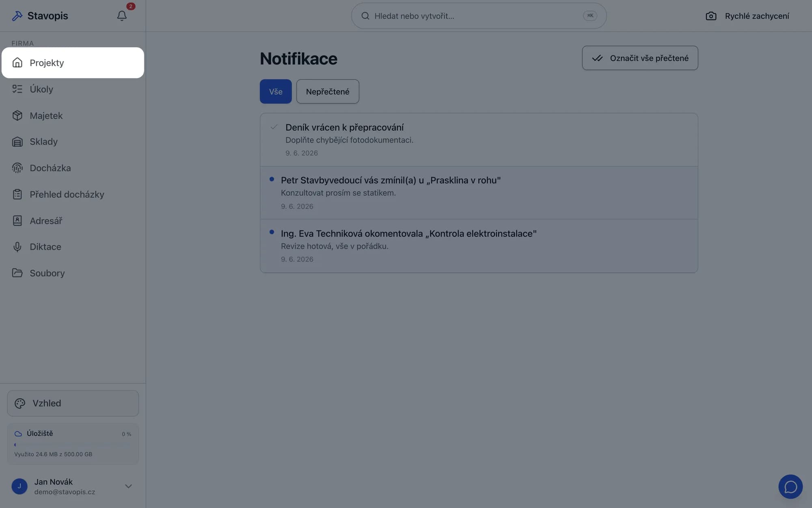Screen dimensions: 812x508
Task: Click text Revize hotová, vše v pořádku
Action: point(335,246)
